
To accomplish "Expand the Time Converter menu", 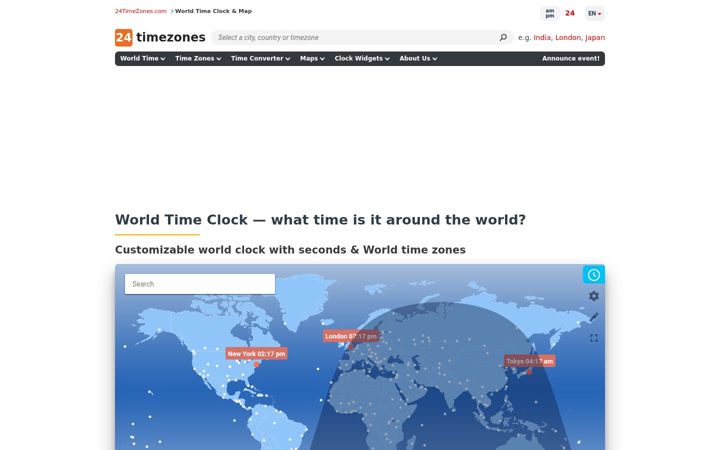I will click(260, 58).
